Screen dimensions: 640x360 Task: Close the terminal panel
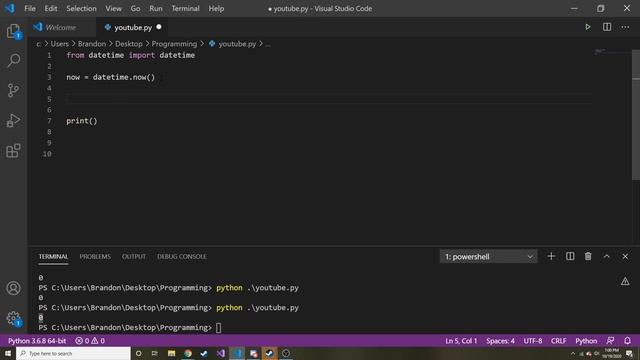625,256
